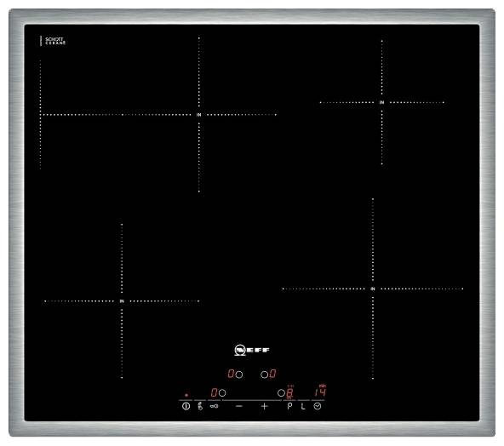Tap the NEFF logo
Screen dimensions: 504x446
[252, 350]
